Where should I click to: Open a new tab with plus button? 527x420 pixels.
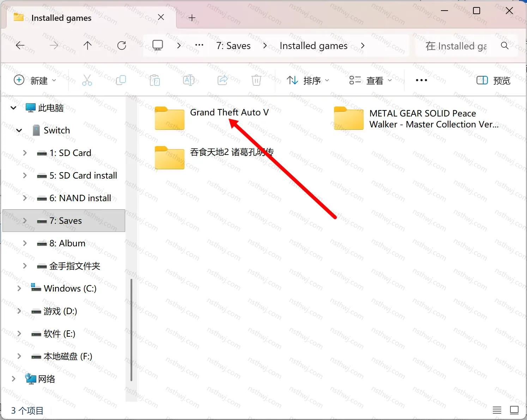(192, 18)
